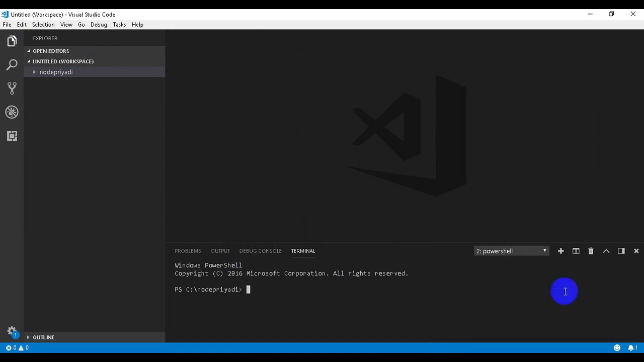Open the Edit menu
Image resolution: width=644 pixels, height=362 pixels.
22,25
